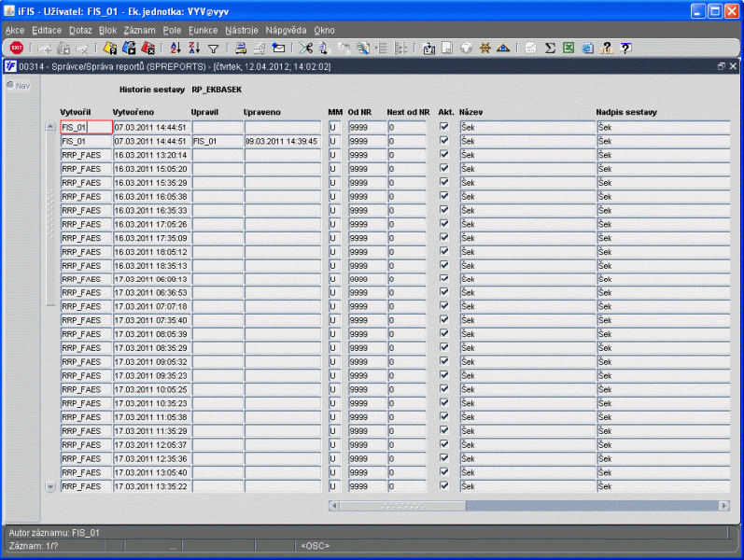Click the printer icon in toolbar

(x=241, y=48)
